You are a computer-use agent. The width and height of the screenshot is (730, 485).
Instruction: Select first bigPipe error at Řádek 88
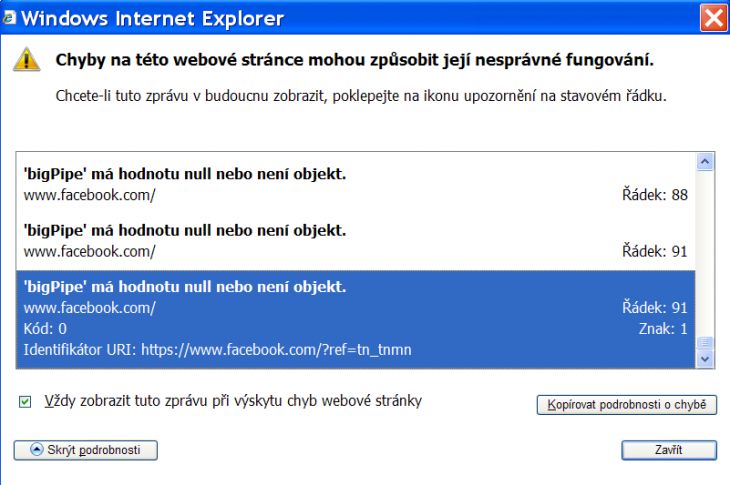356,184
